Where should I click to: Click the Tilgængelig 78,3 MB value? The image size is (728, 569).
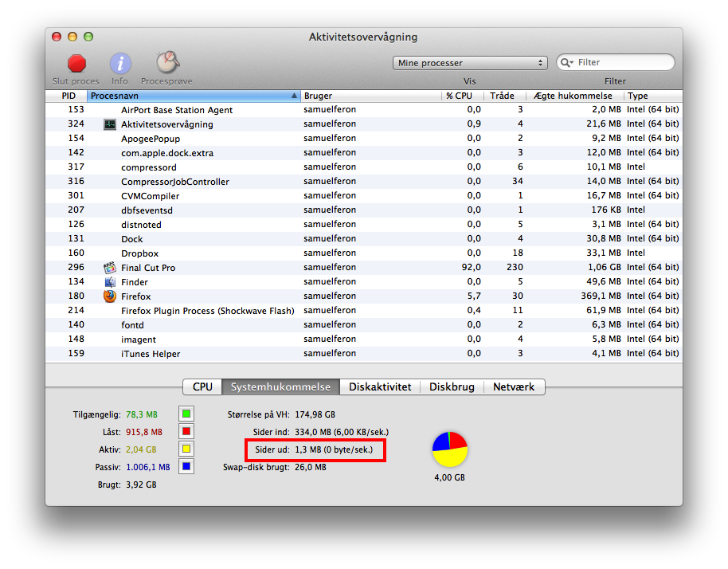[x=142, y=414]
